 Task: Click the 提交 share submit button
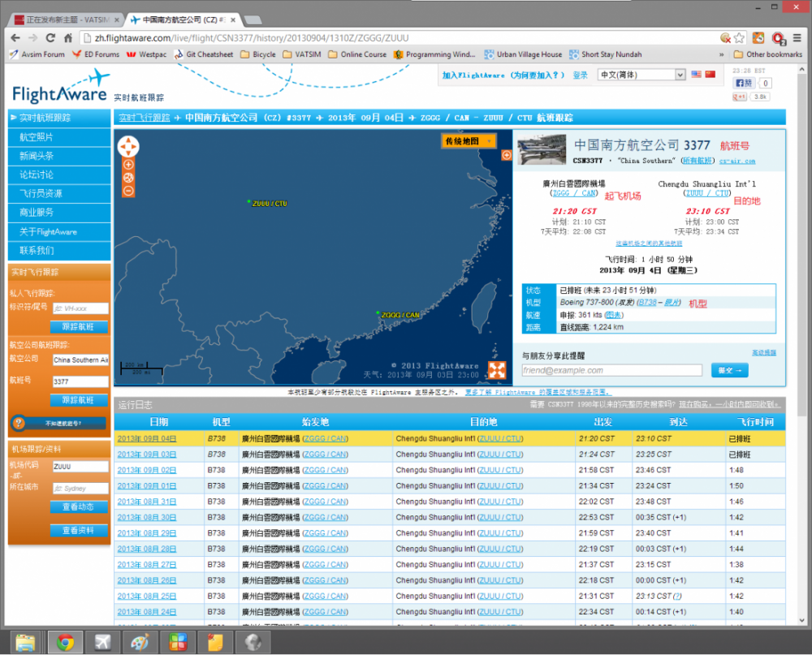tap(730, 370)
